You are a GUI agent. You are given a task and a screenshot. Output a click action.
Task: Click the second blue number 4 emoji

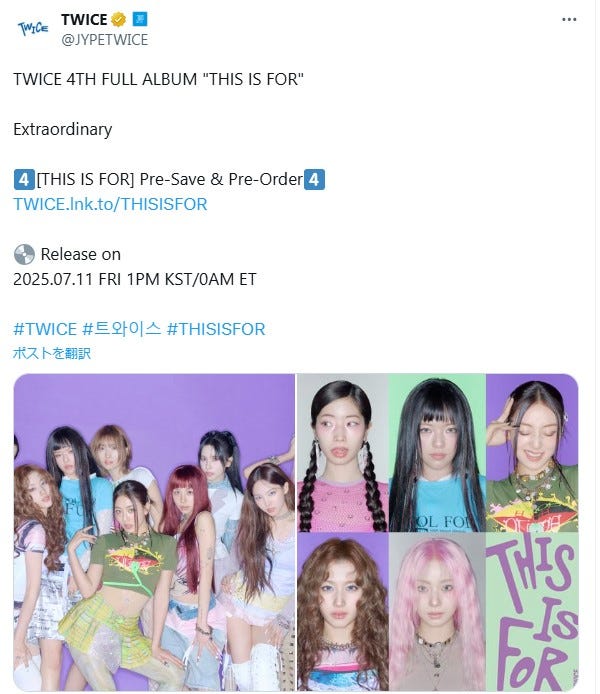(314, 180)
